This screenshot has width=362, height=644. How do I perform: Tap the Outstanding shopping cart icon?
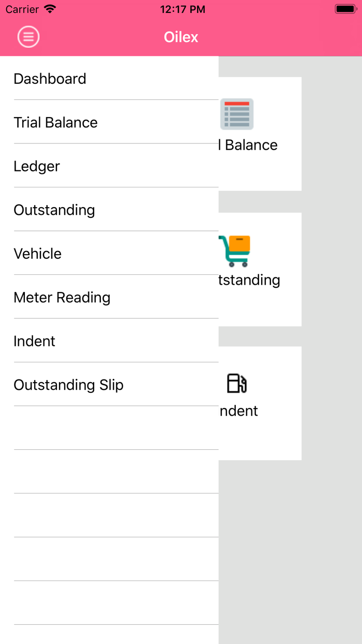click(235, 251)
